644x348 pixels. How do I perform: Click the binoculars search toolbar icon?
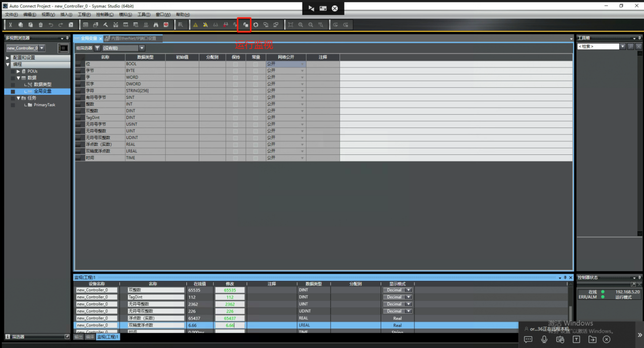[x=156, y=25]
